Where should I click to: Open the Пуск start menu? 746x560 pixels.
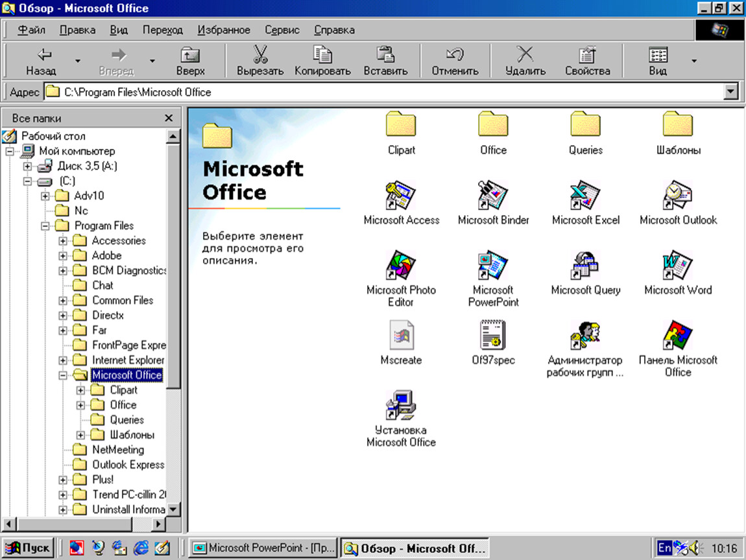[x=28, y=548]
